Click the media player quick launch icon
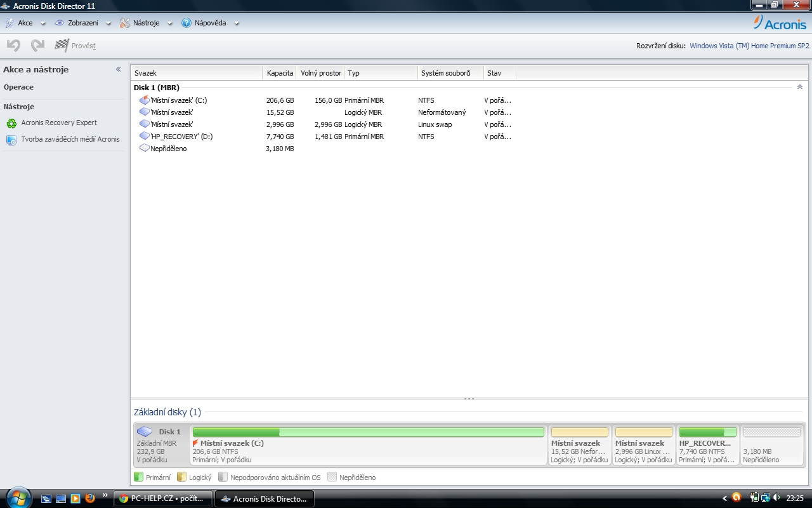 click(x=75, y=498)
